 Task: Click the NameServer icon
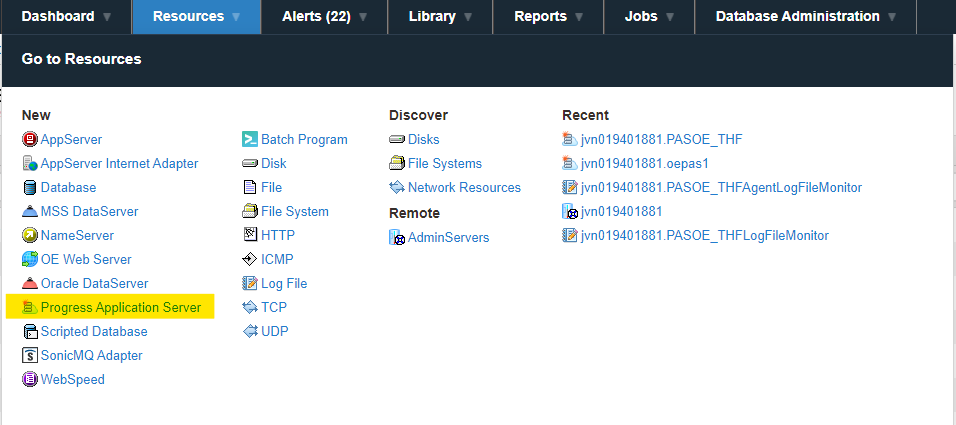coord(30,235)
